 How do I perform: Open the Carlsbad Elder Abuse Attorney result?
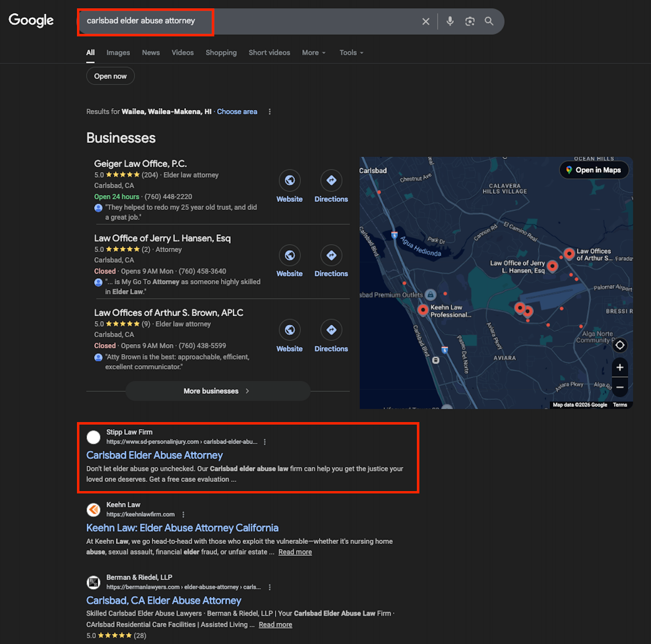155,455
